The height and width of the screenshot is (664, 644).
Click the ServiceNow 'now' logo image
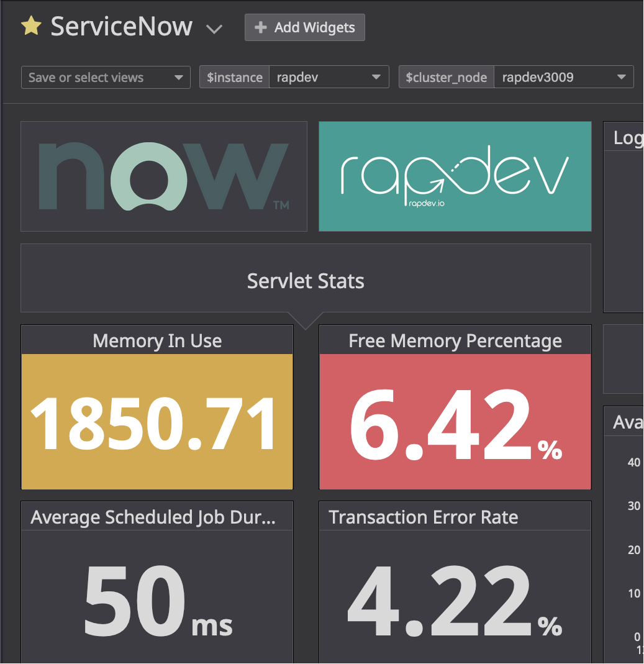pyautogui.click(x=164, y=176)
